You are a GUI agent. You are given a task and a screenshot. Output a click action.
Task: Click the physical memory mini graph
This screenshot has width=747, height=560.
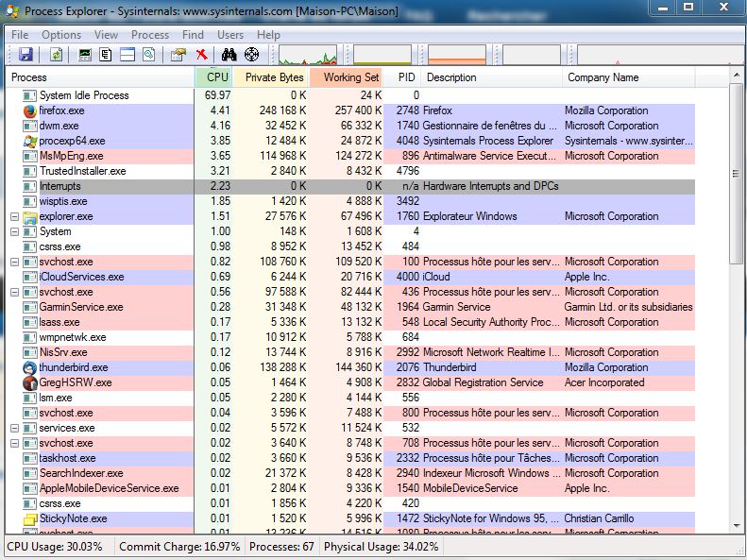[457, 55]
